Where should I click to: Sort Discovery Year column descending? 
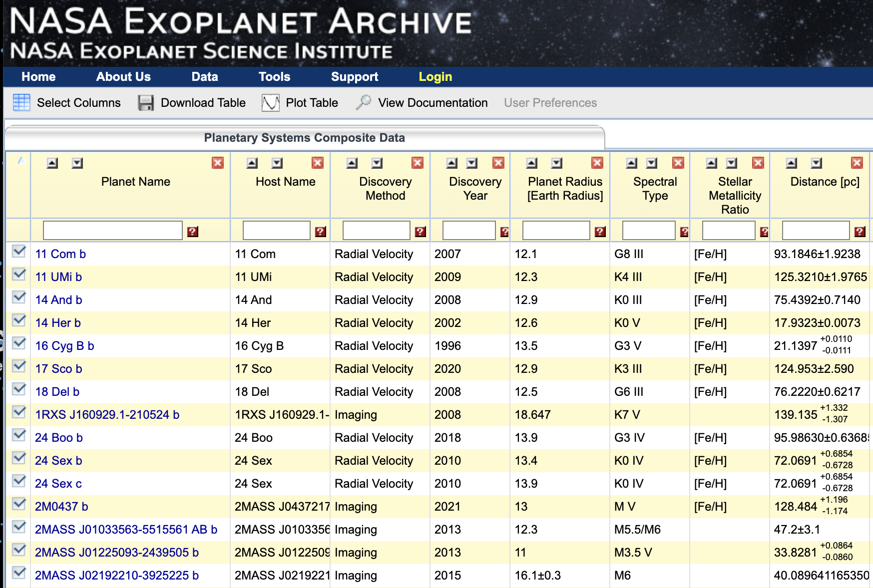tap(472, 163)
